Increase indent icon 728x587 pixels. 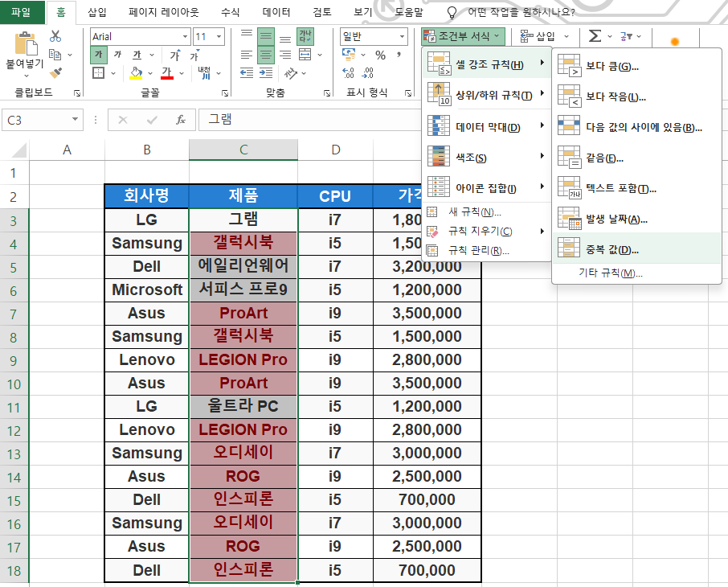(266, 72)
